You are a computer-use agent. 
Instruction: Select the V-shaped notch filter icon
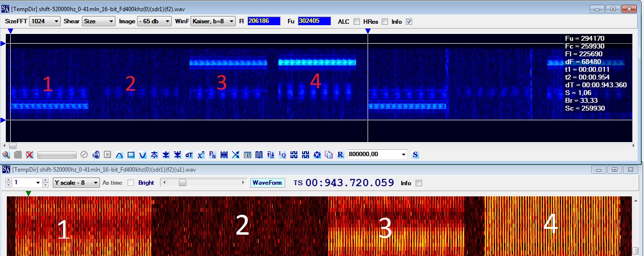tap(143, 155)
